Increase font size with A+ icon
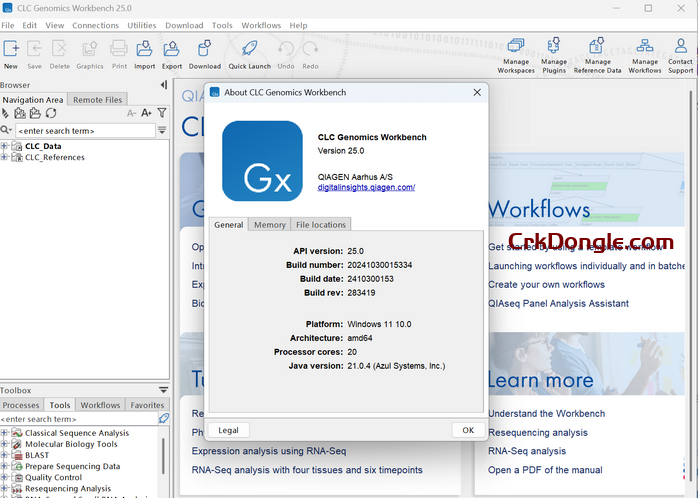Viewport: 700px width, 498px height. click(x=146, y=113)
